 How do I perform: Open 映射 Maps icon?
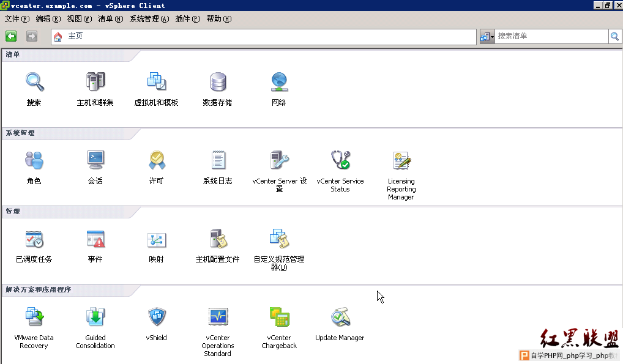(x=157, y=240)
